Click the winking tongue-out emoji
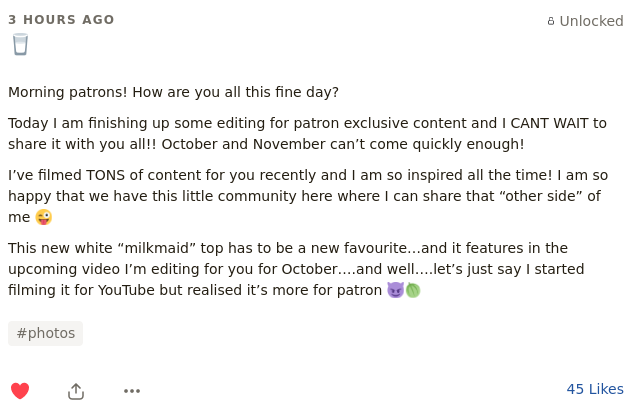The height and width of the screenshot is (416, 633). click(44, 217)
